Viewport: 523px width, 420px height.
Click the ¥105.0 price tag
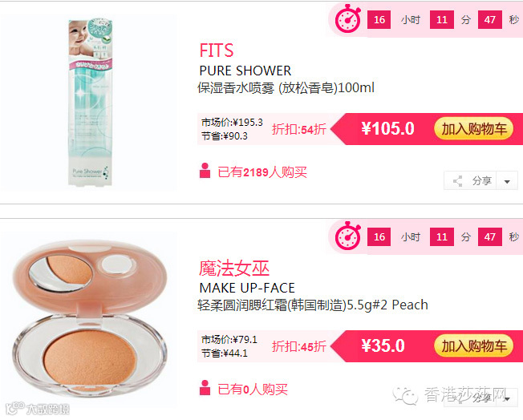pyautogui.click(x=387, y=129)
